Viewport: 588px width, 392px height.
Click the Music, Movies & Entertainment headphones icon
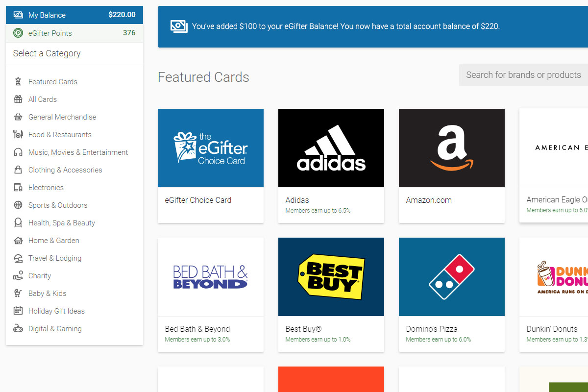coord(18,152)
